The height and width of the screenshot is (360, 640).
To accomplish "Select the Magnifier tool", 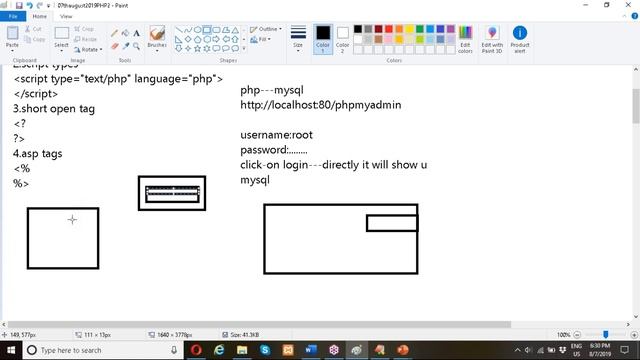I will click(136, 46).
